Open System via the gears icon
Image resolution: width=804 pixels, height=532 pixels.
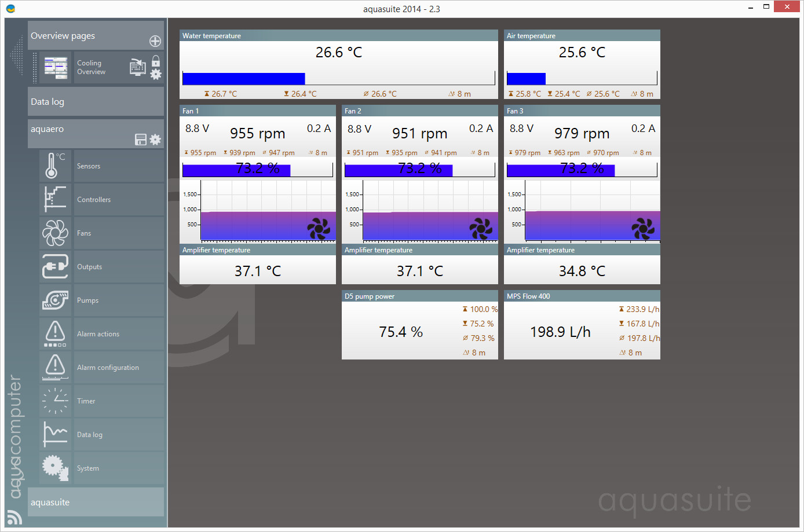coord(56,468)
